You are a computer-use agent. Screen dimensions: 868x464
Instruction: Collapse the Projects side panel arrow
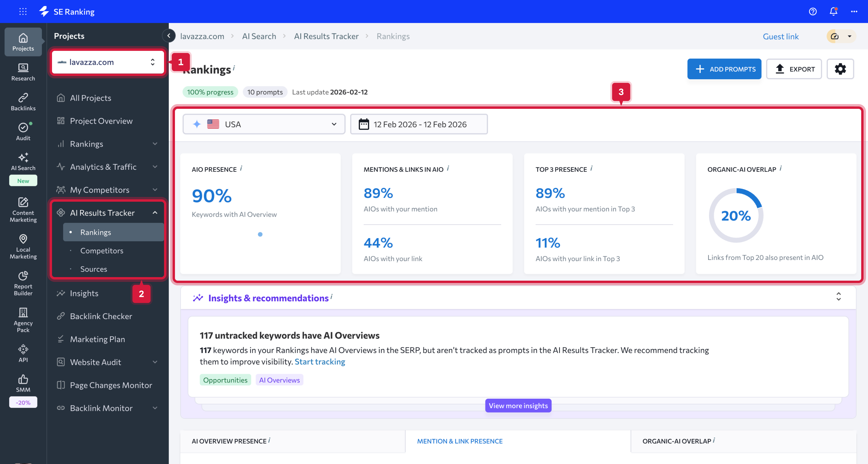168,36
